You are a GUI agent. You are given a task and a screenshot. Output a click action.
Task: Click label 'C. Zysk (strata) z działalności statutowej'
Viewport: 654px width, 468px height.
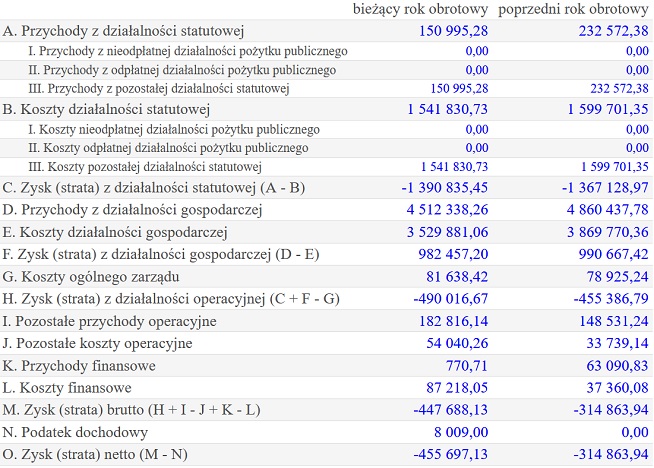[x=129, y=188]
